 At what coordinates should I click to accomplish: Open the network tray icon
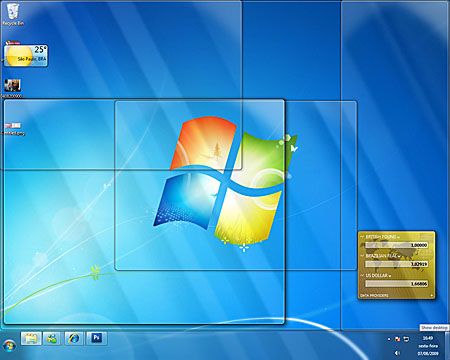coord(406,339)
